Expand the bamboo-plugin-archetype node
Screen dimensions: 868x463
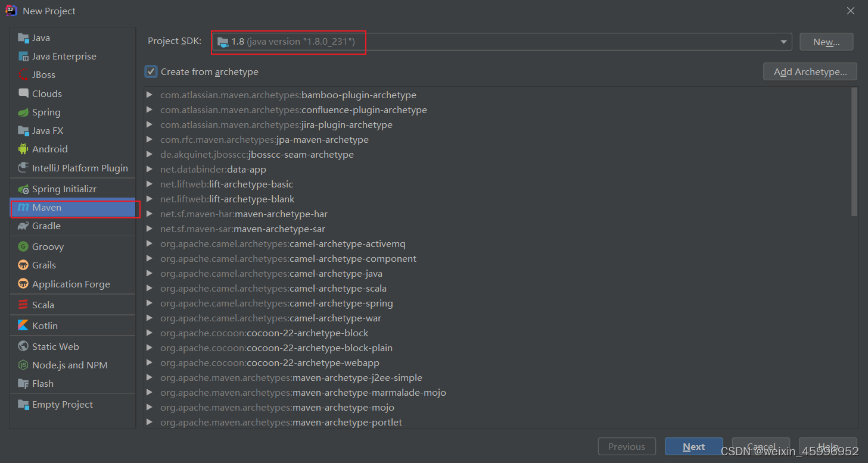(x=149, y=95)
